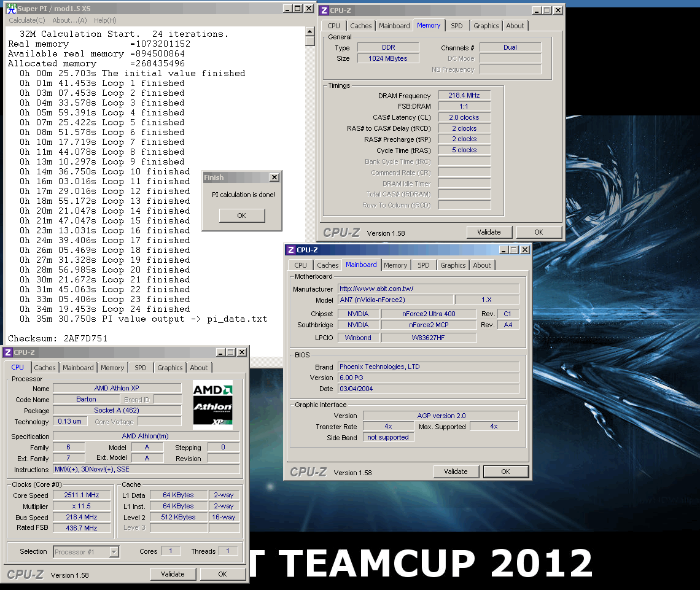Select Caches tab in CPU window
700x590 pixels.
tap(45, 368)
